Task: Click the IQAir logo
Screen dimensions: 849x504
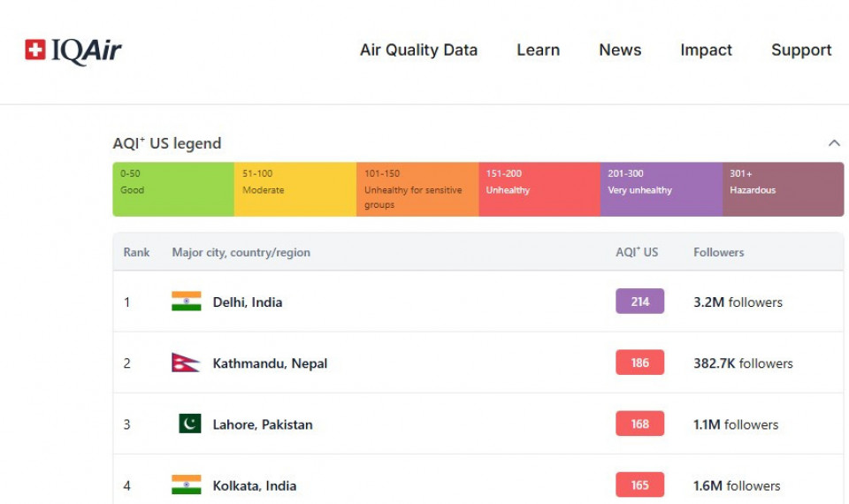Action: (x=73, y=50)
